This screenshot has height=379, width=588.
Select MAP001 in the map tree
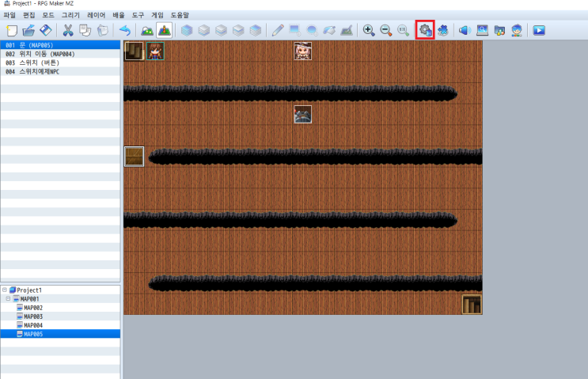[29, 299]
